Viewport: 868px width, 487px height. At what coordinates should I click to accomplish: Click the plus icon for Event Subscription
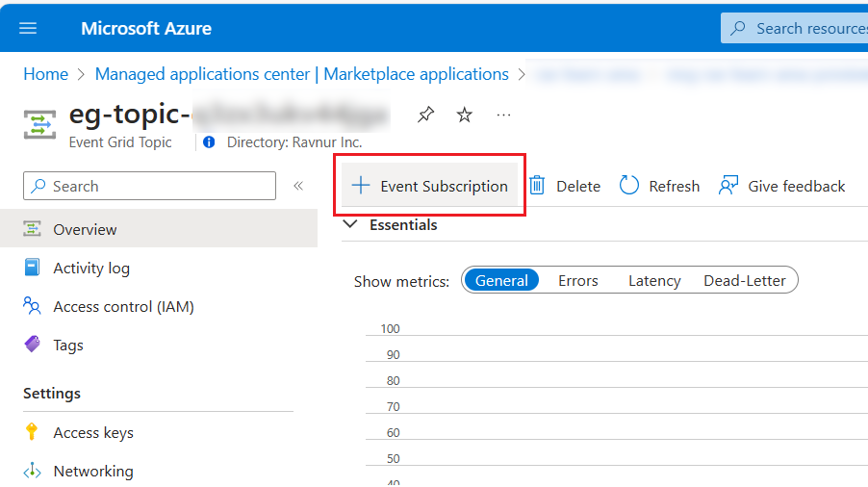361,186
